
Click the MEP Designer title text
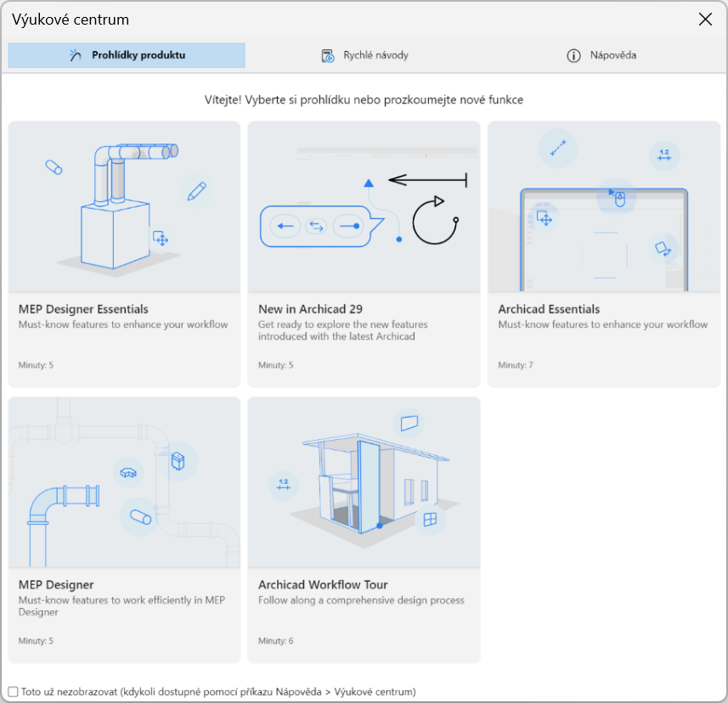[x=56, y=584]
